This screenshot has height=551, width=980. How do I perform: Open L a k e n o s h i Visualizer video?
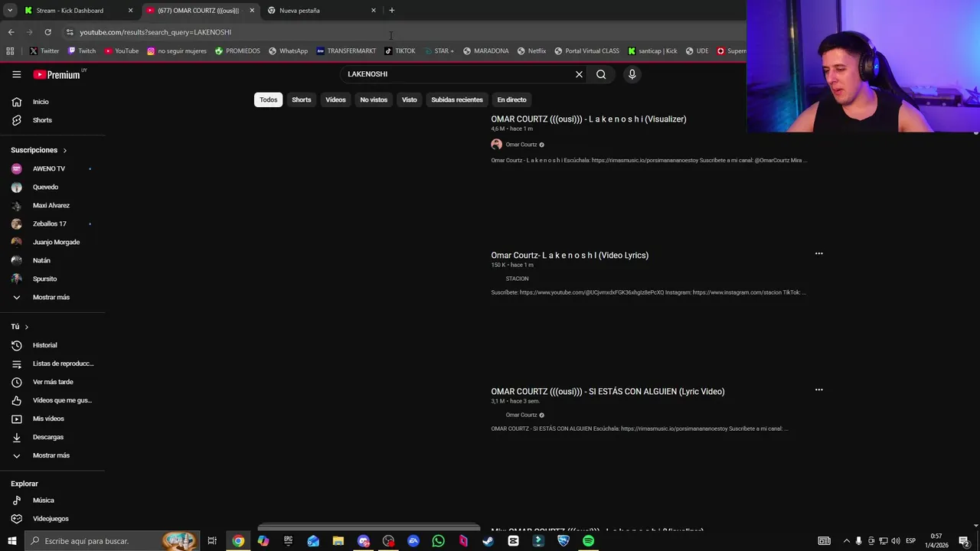coord(589,119)
